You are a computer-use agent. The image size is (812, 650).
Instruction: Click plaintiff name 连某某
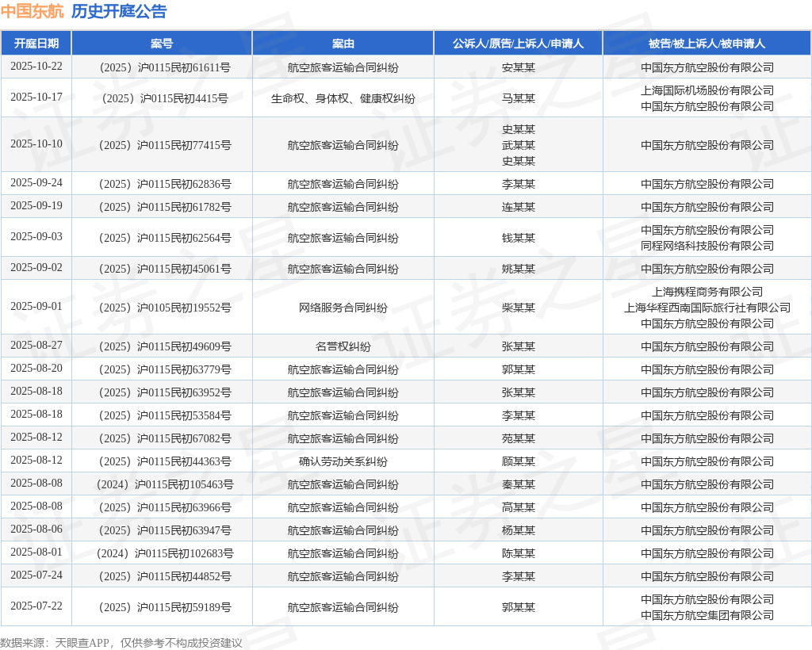click(x=518, y=207)
